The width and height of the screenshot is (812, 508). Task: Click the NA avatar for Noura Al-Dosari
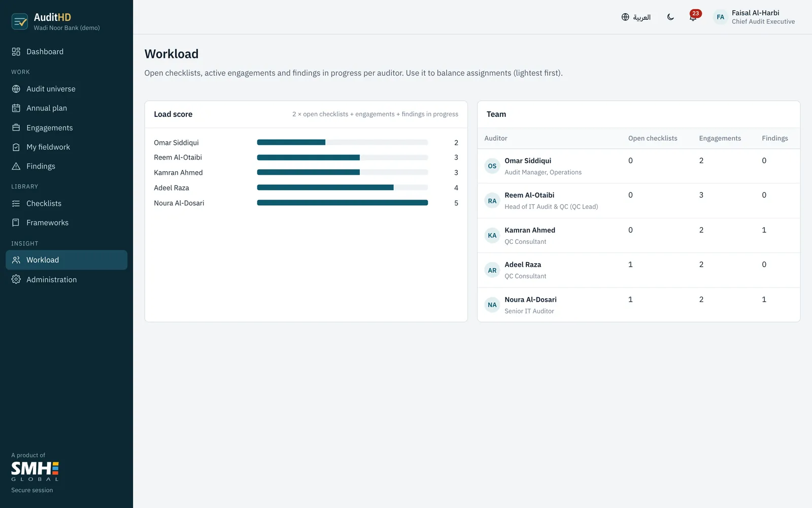pyautogui.click(x=492, y=305)
